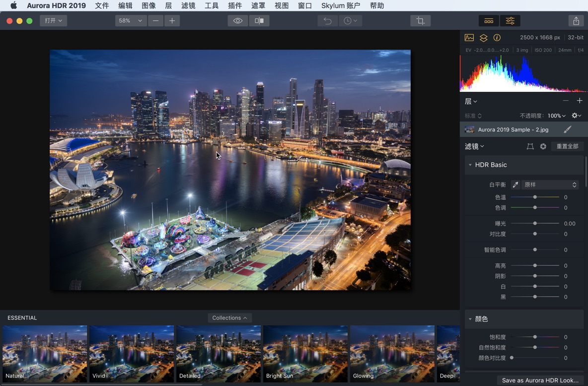Toggle the quick preview eye icon
The width and height of the screenshot is (588, 386).
(237, 20)
